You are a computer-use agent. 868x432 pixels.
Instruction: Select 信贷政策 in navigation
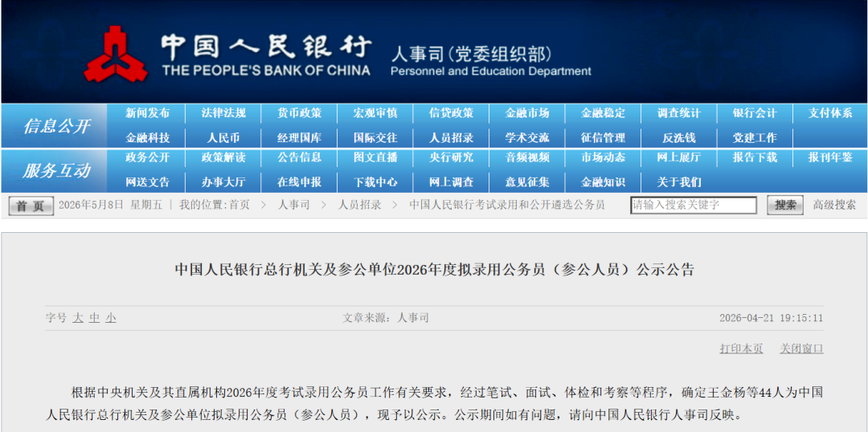[451, 113]
